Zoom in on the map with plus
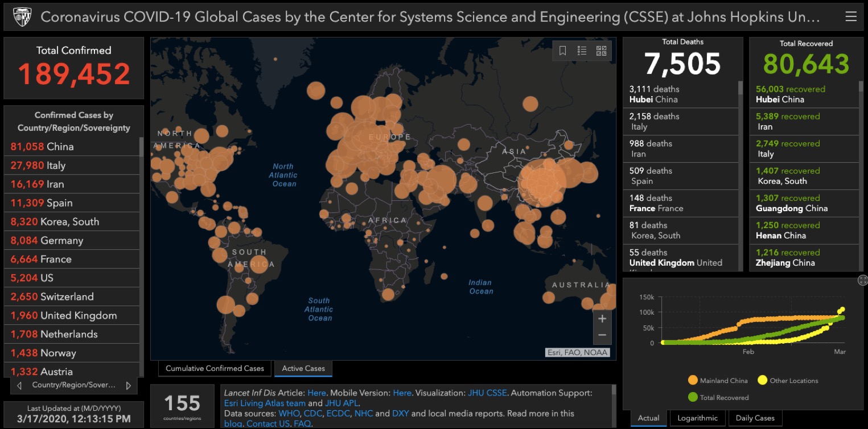This screenshot has height=429, width=868. 602,319
